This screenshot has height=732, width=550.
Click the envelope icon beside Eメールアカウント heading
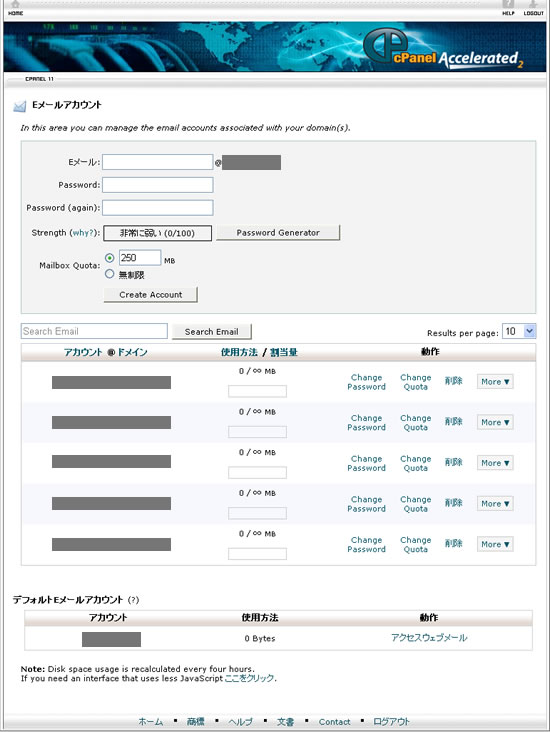[x=19, y=106]
